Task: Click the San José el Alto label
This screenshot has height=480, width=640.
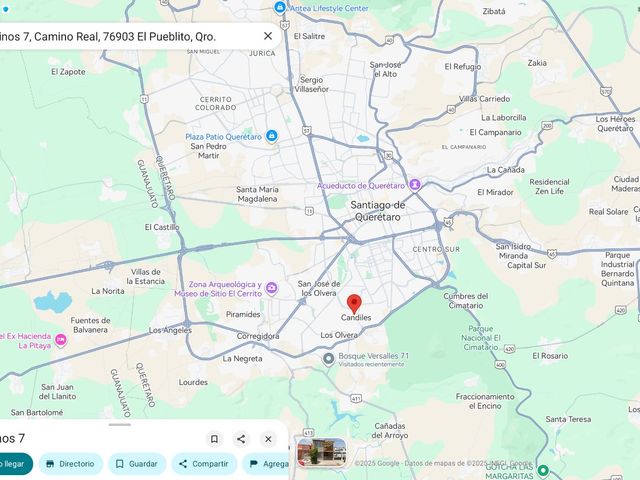Action: 385,69
